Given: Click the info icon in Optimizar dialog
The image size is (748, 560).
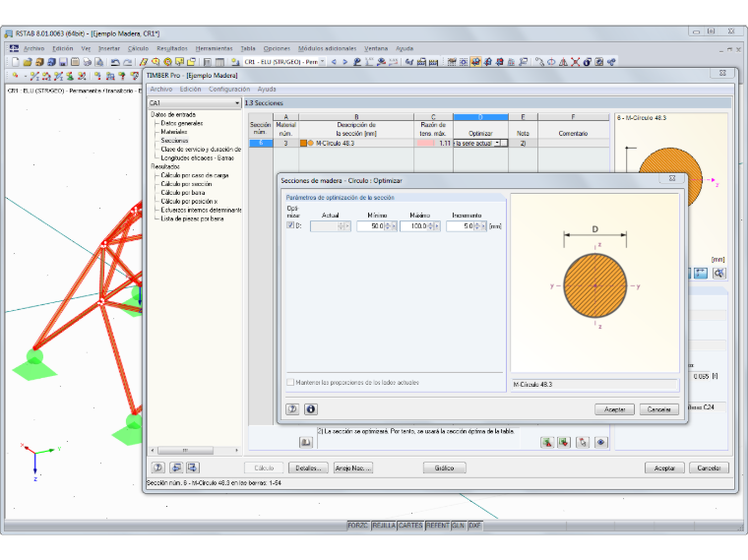Looking at the screenshot, I should point(311,409).
